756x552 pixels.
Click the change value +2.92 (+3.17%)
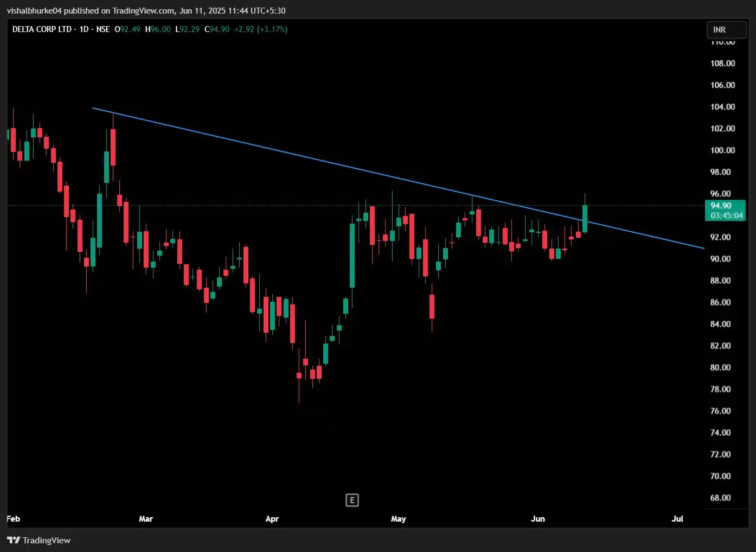(x=261, y=29)
